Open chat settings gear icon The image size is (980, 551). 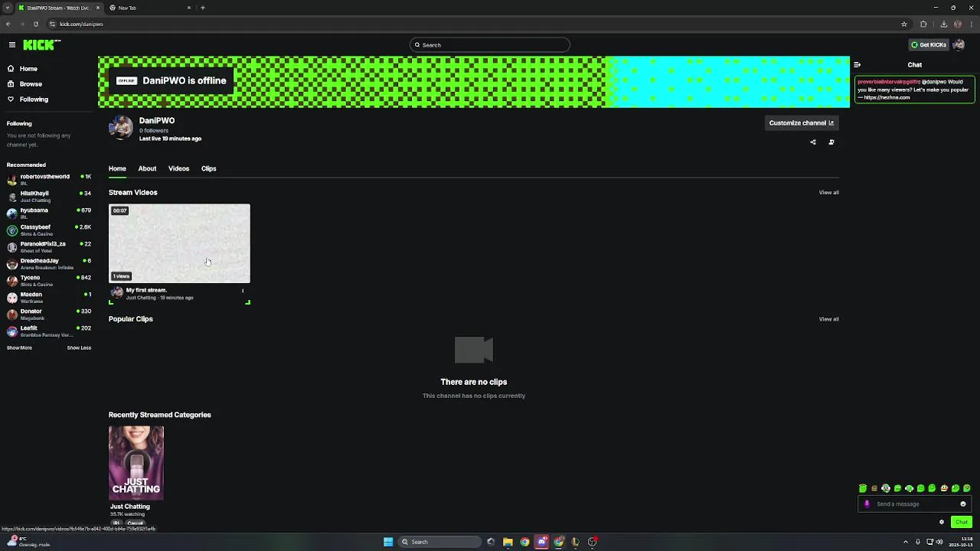(x=942, y=523)
